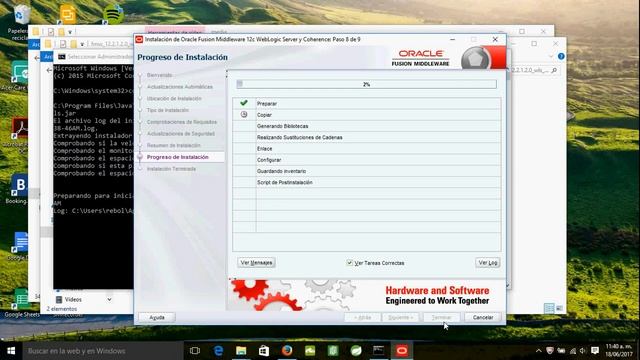Screen dimensions: 640x360
Task: Click the Oracle installer taskbar icon
Action: pyautogui.click(x=402, y=351)
